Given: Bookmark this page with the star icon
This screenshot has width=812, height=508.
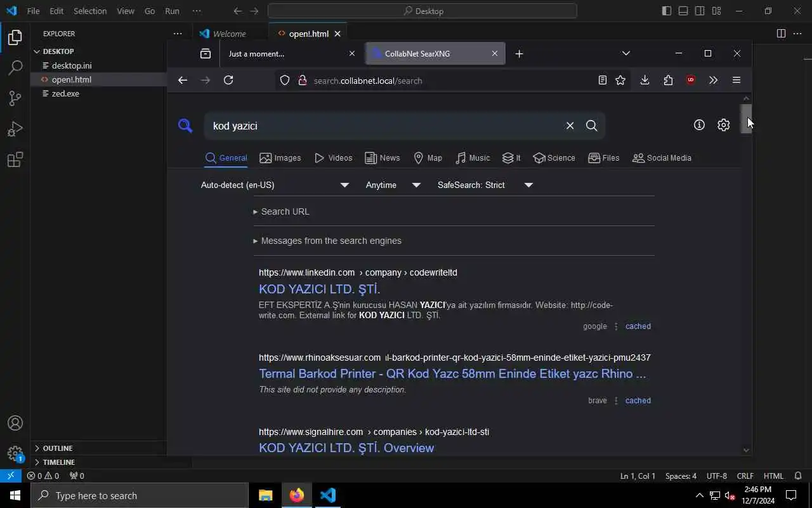Looking at the screenshot, I should [620, 80].
